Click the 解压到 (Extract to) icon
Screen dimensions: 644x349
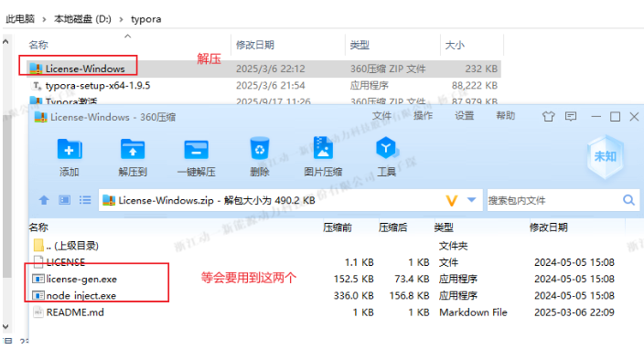click(133, 149)
